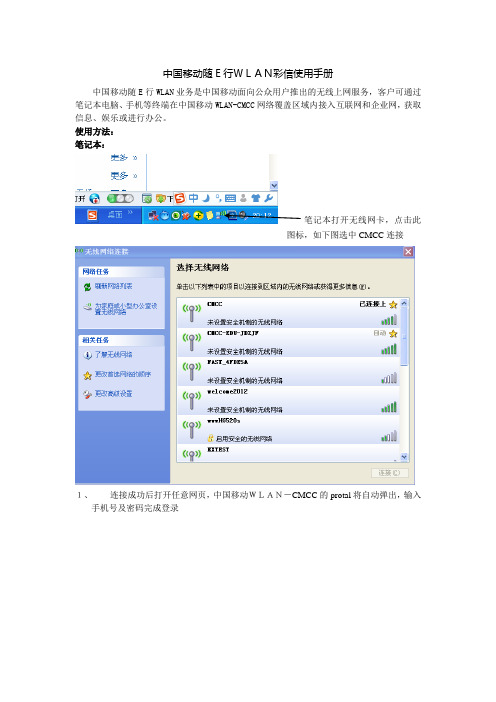Click the scroll down arrow above the IME bar

(x=274, y=185)
